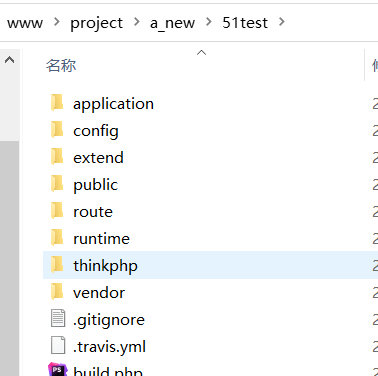Click the public folder icon
Screen dimensions: 378x376
pyautogui.click(x=57, y=183)
